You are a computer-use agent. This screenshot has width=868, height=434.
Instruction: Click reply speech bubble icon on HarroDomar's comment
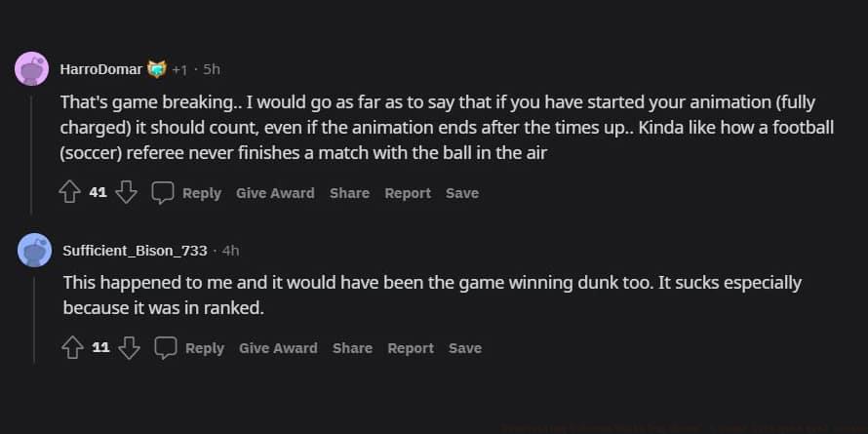(162, 193)
